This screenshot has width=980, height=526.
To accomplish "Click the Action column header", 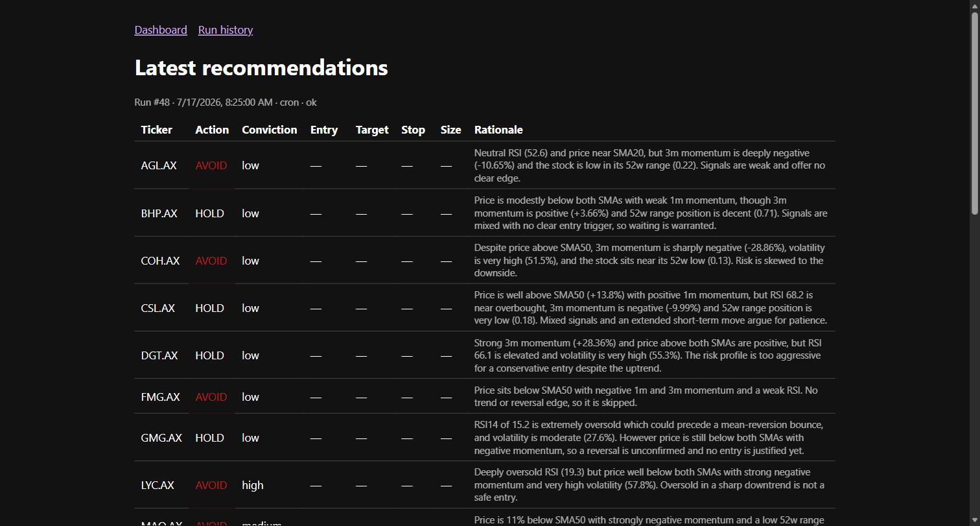I will coord(212,130).
